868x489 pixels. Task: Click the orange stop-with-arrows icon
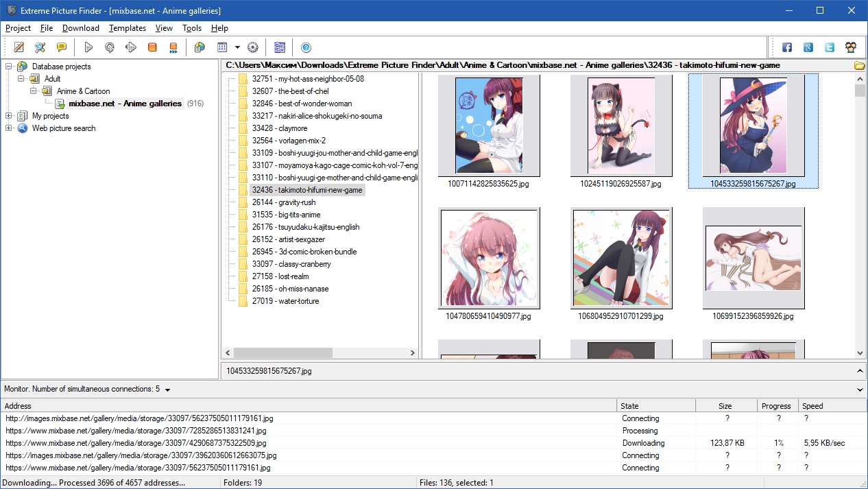tap(173, 47)
